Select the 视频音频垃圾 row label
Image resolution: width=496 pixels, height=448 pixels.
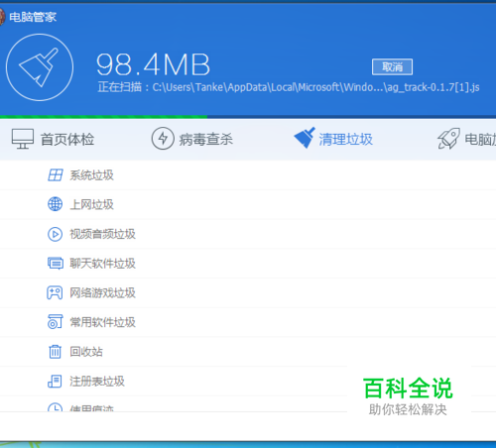(102, 234)
